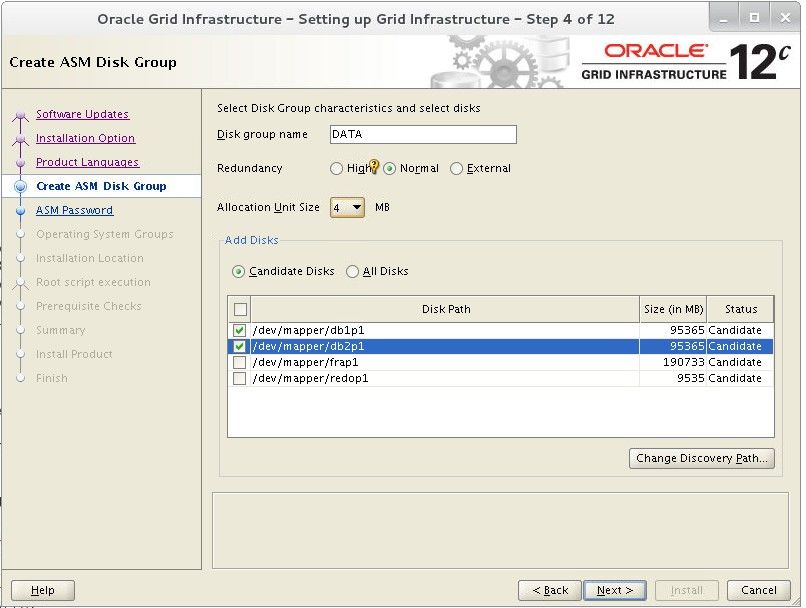Screen dimensions: 806x608
Task: Go Back to the previous step
Action: tap(550, 591)
